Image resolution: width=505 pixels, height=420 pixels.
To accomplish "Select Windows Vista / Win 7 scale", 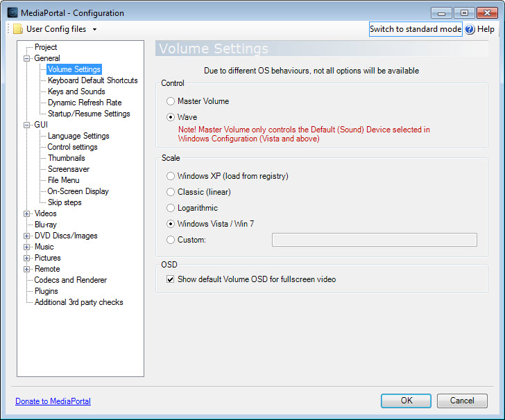I will tap(171, 224).
